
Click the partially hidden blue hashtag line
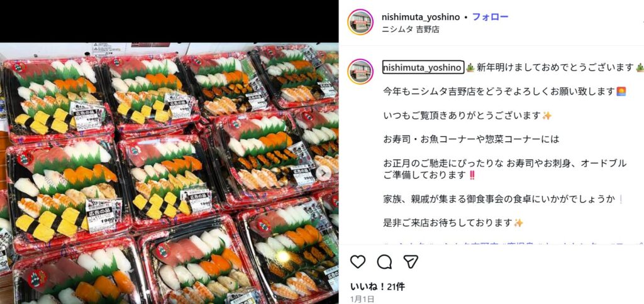click(x=513, y=244)
